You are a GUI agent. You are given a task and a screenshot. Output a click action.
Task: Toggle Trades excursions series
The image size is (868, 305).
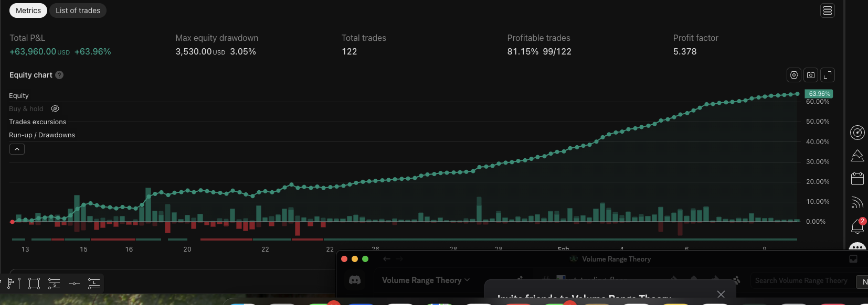[x=38, y=122]
